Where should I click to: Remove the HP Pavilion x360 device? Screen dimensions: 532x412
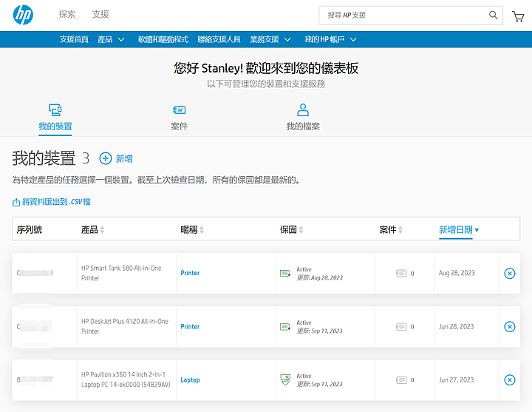pyautogui.click(x=510, y=379)
